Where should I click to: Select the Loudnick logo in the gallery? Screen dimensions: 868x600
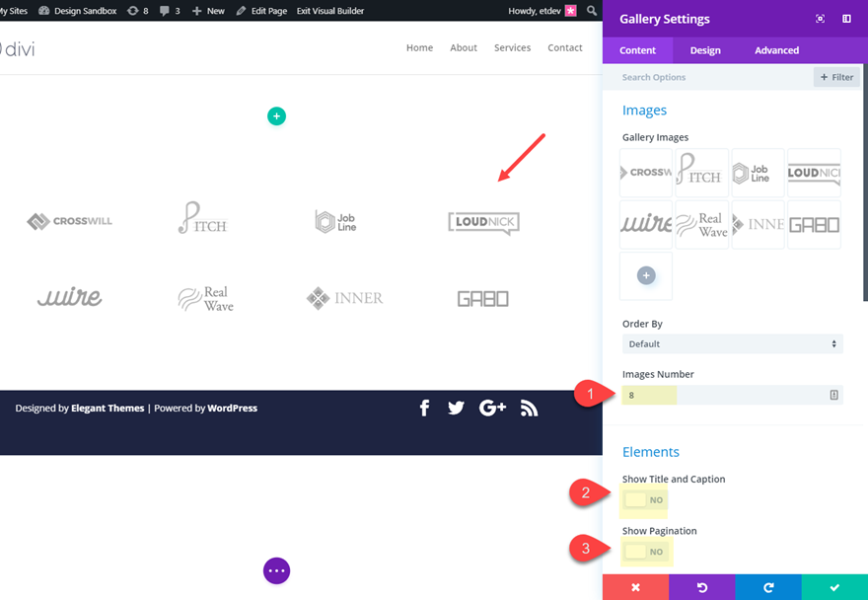484,223
